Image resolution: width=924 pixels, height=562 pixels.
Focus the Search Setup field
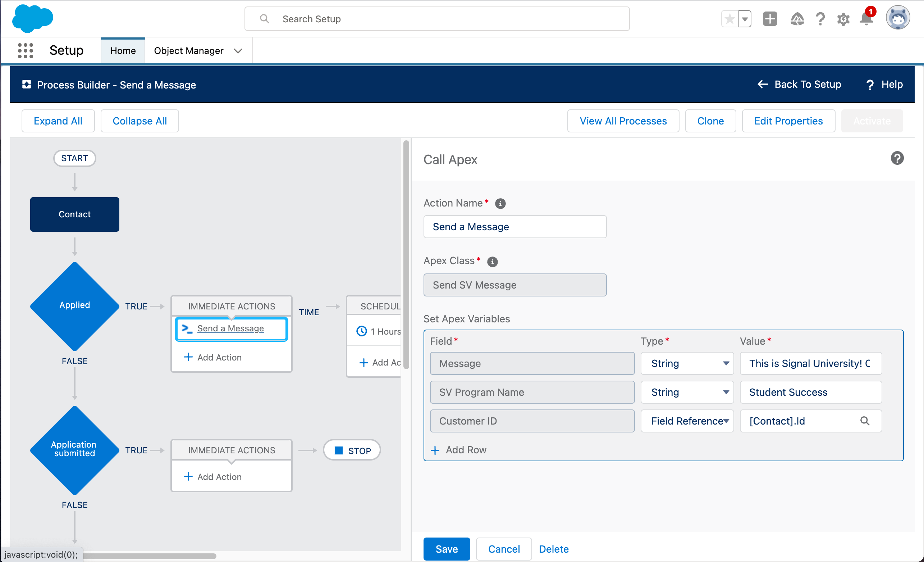(x=437, y=19)
